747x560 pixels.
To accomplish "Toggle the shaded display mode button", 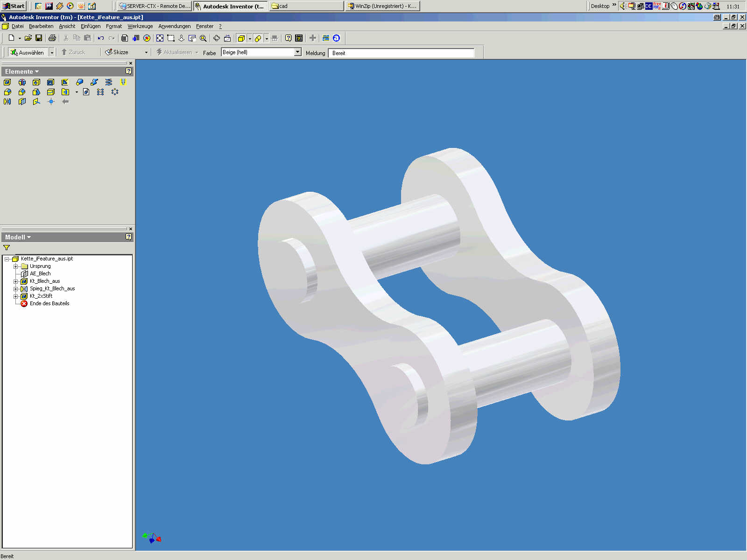I will 241,38.
